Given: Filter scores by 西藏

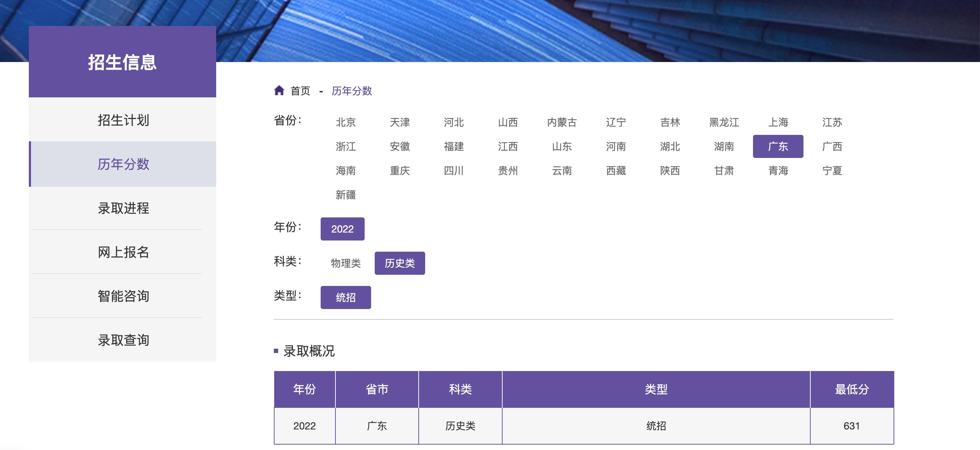Looking at the screenshot, I should point(616,171).
